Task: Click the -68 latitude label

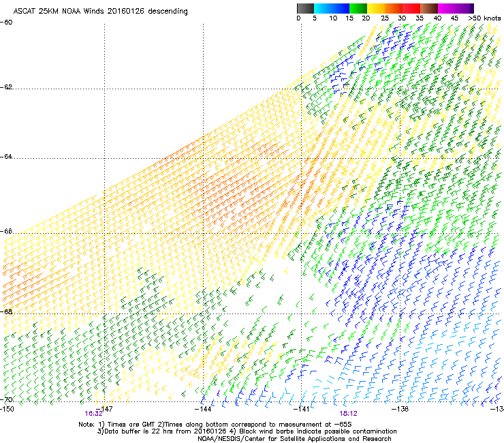Action: (x=6, y=311)
